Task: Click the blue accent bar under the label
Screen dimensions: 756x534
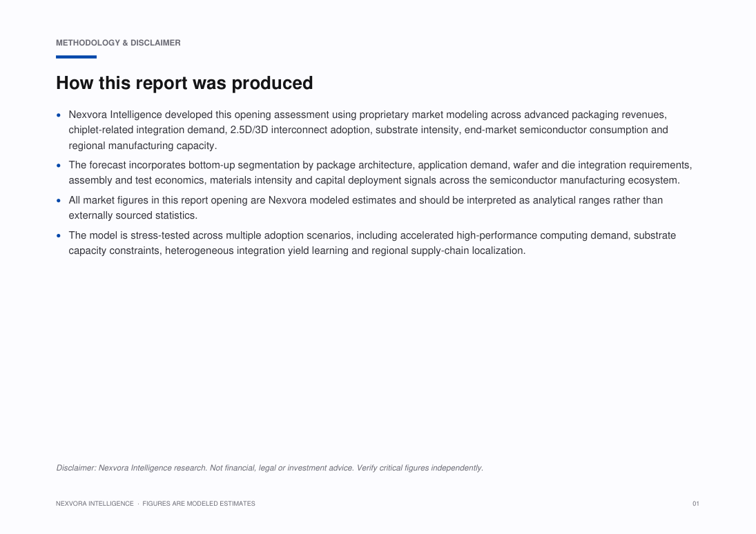Action: point(76,57)
